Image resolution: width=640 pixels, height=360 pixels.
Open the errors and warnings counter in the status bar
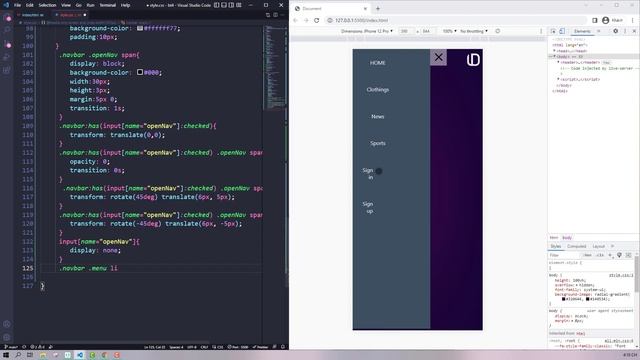(x=38, y=347)
